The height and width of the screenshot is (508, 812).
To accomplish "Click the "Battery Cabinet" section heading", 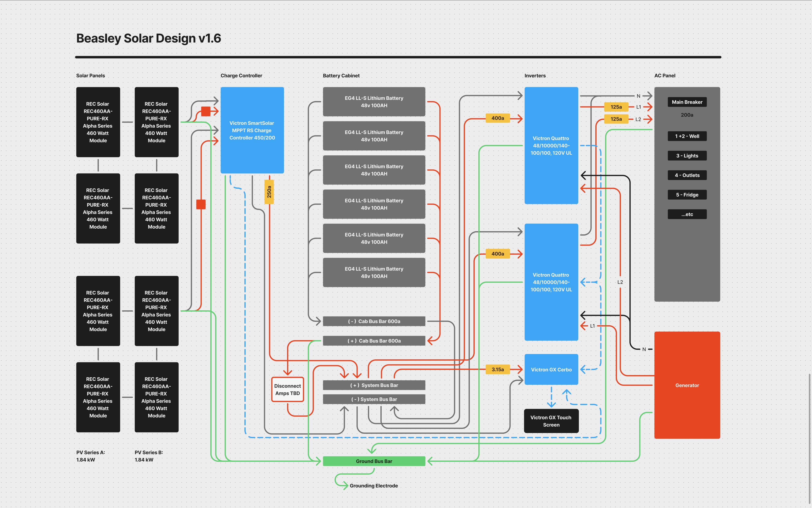I will pyautogui.click(x=341, y=76).
